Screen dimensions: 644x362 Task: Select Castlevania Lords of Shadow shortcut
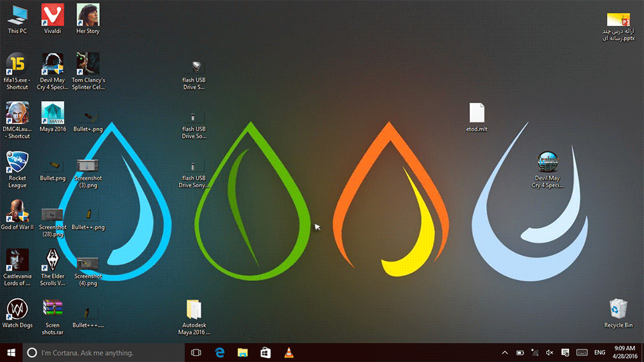click(17, 267)
